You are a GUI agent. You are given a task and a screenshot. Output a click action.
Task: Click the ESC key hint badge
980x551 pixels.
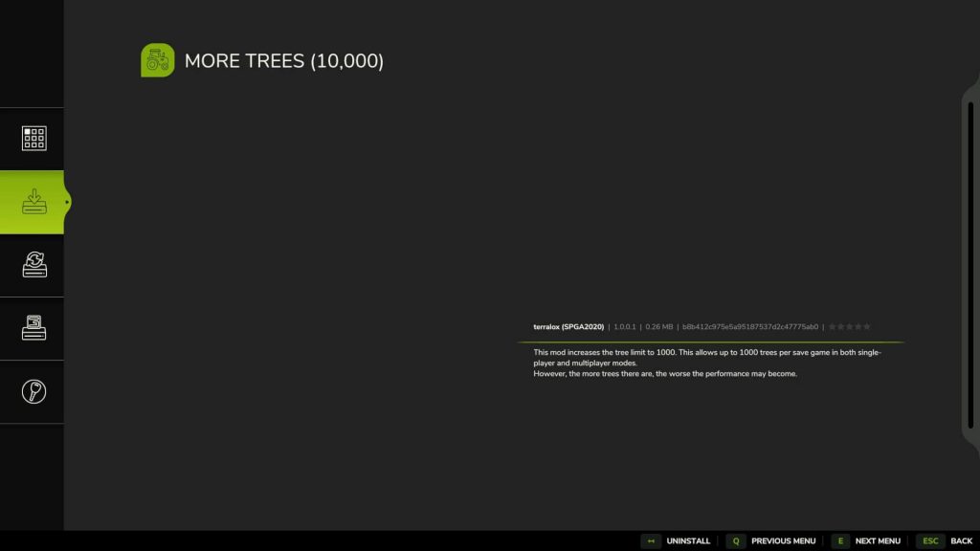click(929, 540)
